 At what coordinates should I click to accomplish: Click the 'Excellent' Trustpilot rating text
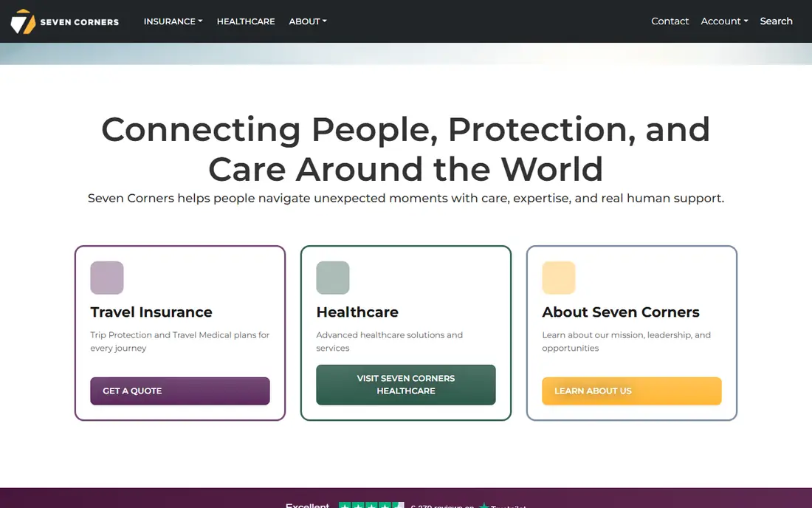pyautogui.click(x=307, y=505)
